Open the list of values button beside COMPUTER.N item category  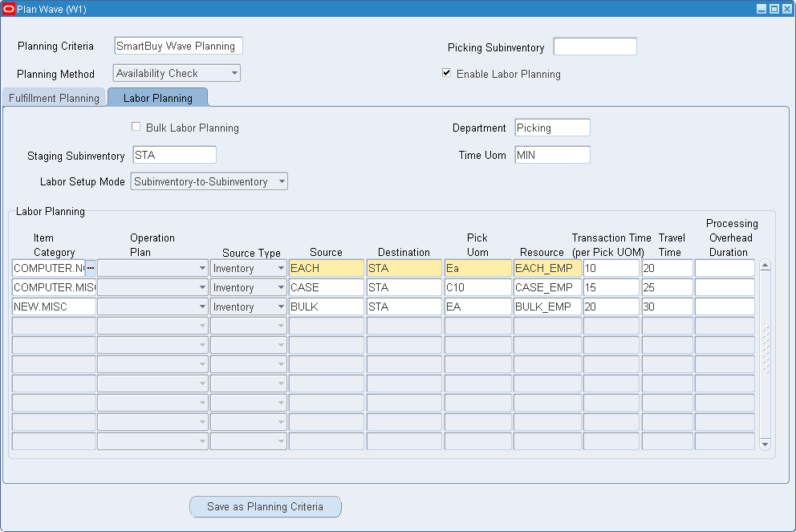coord(91,268)
